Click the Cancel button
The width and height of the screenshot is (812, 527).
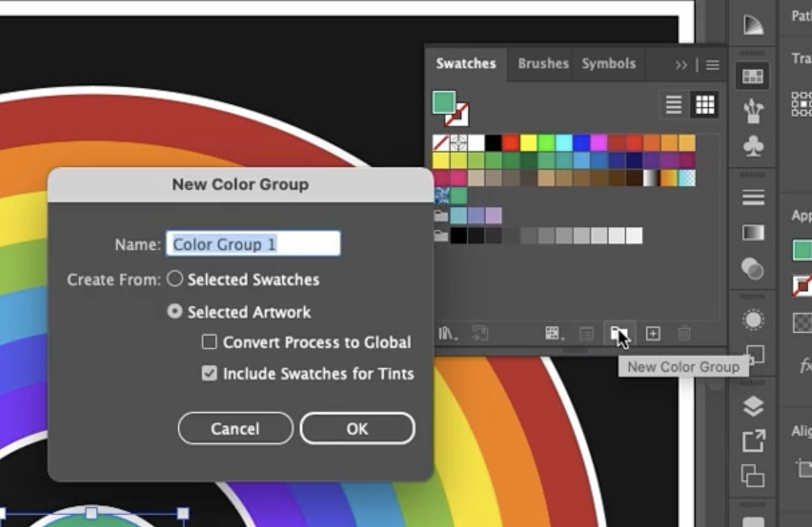coord(235,429)
